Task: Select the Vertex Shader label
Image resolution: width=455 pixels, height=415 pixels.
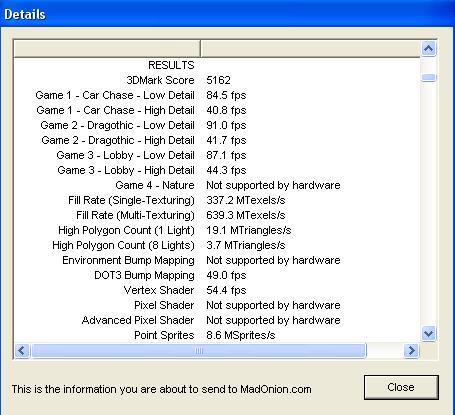Action: click(x=159, y=290)
